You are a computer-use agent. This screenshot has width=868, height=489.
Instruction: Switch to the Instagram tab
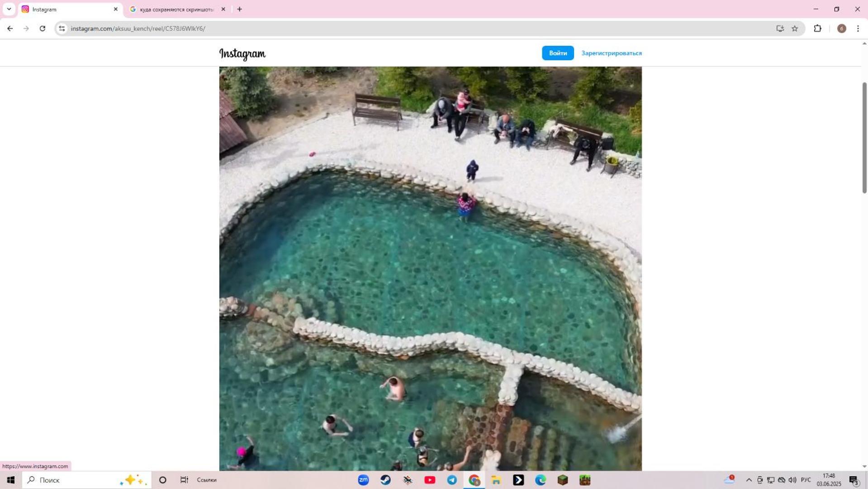[70, 9]
